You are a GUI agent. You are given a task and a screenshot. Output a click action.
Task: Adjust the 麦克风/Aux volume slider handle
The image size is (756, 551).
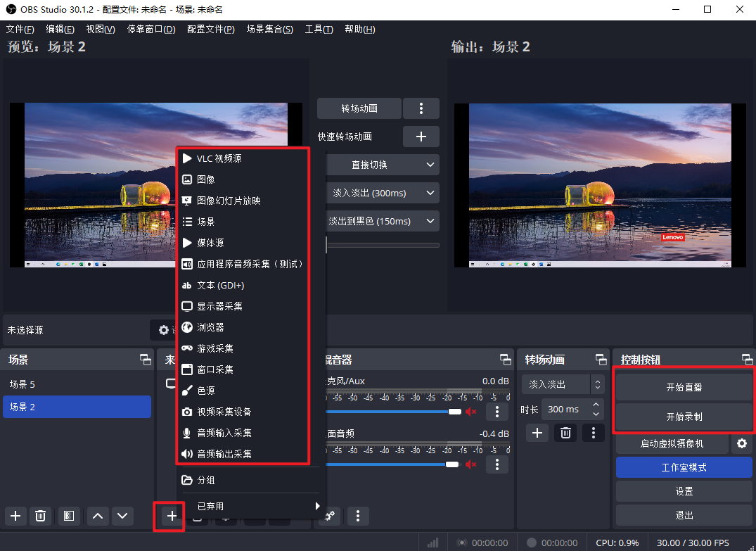(455, 412)
